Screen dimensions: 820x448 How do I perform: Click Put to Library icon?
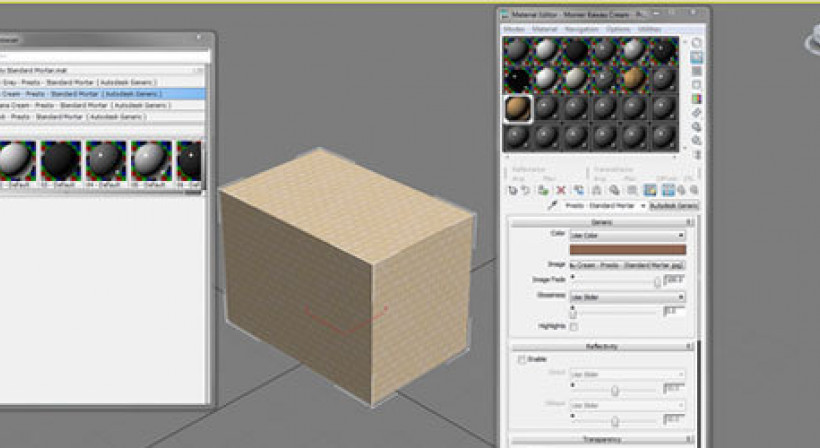(614, 191)
